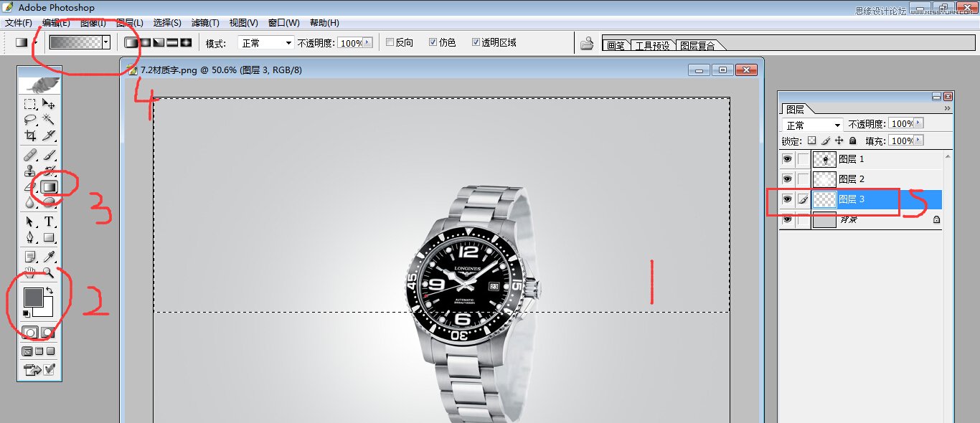The image size is (980, 423).
Task: Open the 窗口(W) menu
Action: (x=284, y=23)
